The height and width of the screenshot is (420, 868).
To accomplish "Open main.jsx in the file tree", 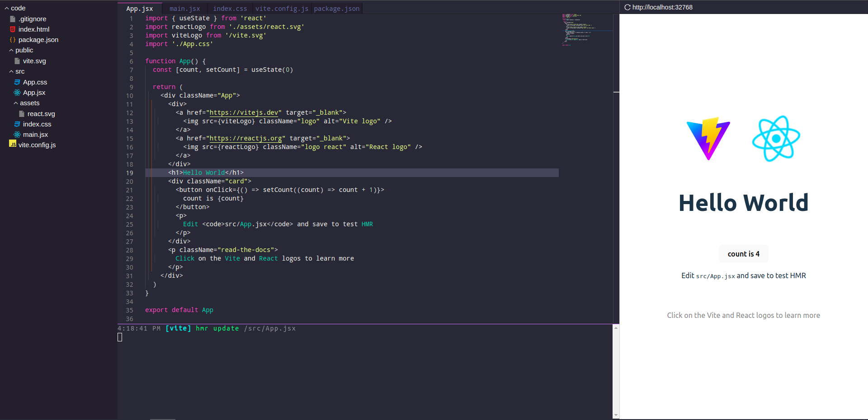I will (x=35, y=135).
